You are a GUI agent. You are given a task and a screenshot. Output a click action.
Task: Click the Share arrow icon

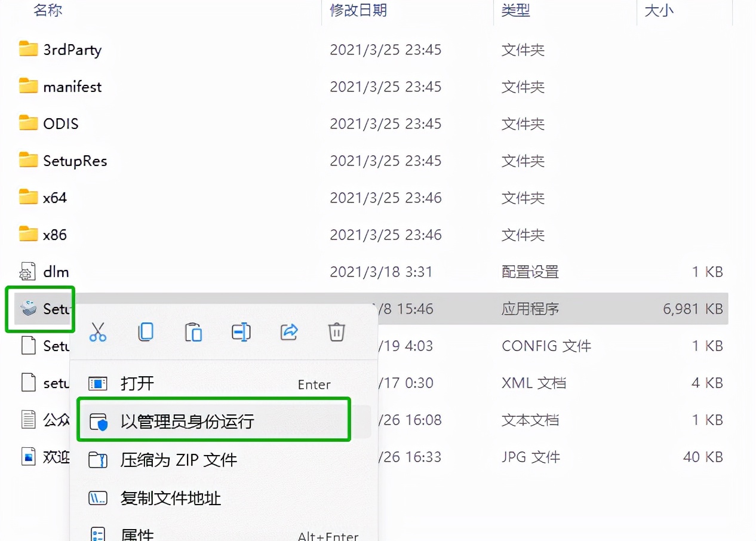pyautogui.click(x=289, y=332)
